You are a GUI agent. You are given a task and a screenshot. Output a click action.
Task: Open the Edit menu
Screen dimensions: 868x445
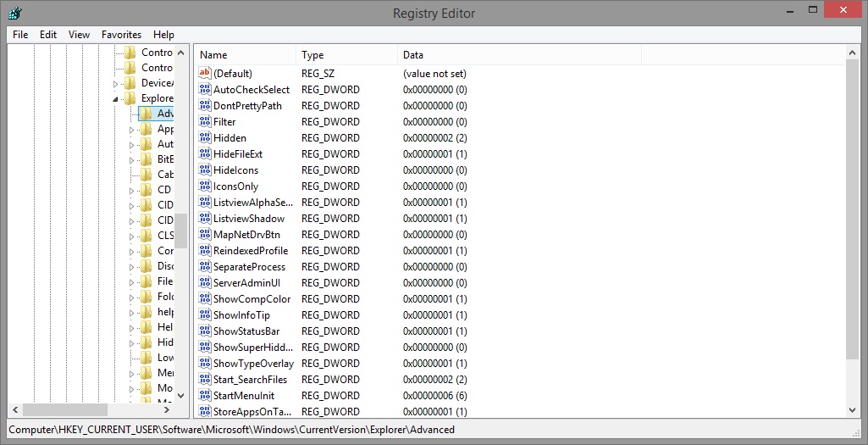pyautogui.click(x=48, y=35)
